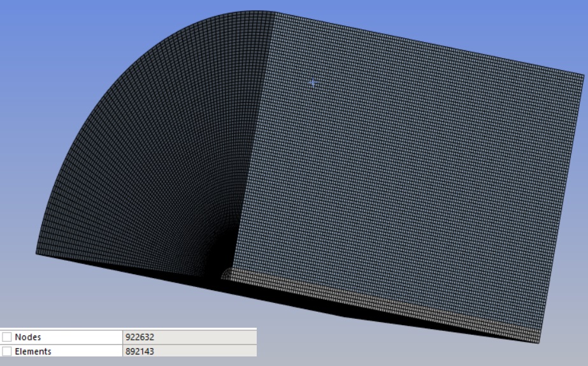Enable the Nodes checkbox
588x366 pixels.
coord(7,337)
